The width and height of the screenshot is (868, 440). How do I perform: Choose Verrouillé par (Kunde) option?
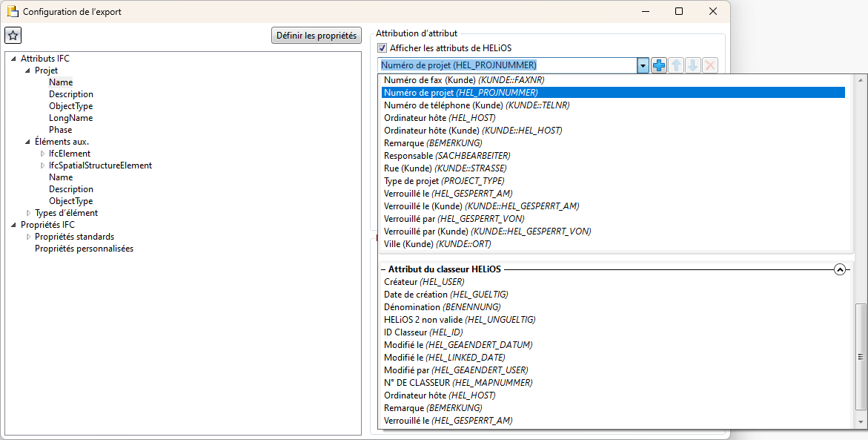click(613, 231)
